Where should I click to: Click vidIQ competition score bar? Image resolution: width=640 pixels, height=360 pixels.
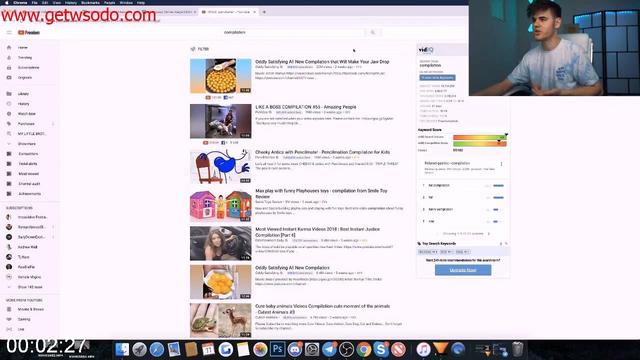[x=479, y=143]
